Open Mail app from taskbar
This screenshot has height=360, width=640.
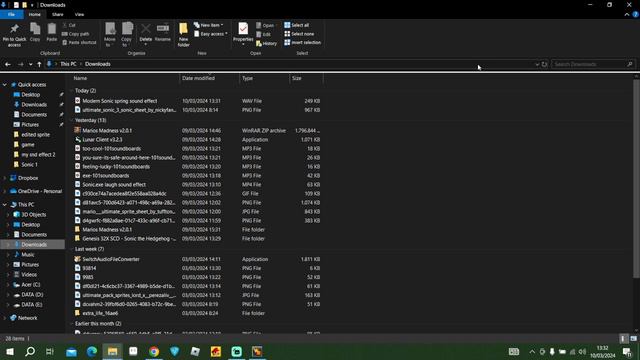(x=71, y=351)
